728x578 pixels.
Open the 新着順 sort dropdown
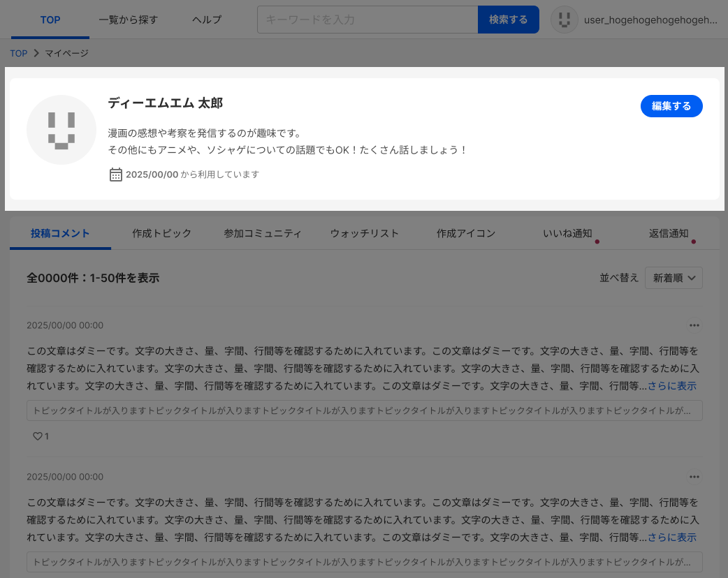(x=674, y=278)
